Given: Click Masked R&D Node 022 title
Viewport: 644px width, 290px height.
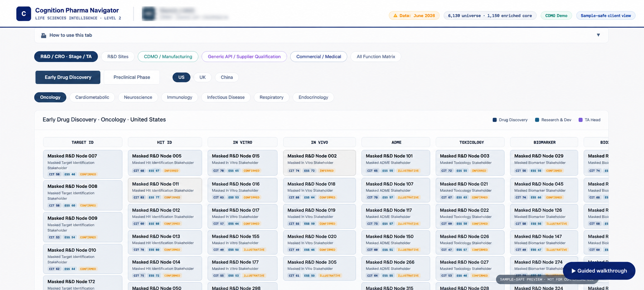Looking at the screenshot, I should (464, 210).
